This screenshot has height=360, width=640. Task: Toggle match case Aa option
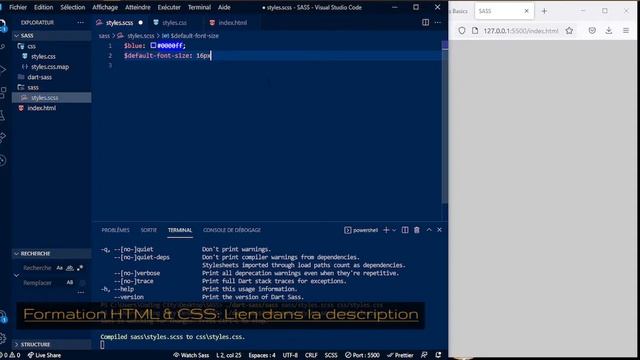[60, 268]
